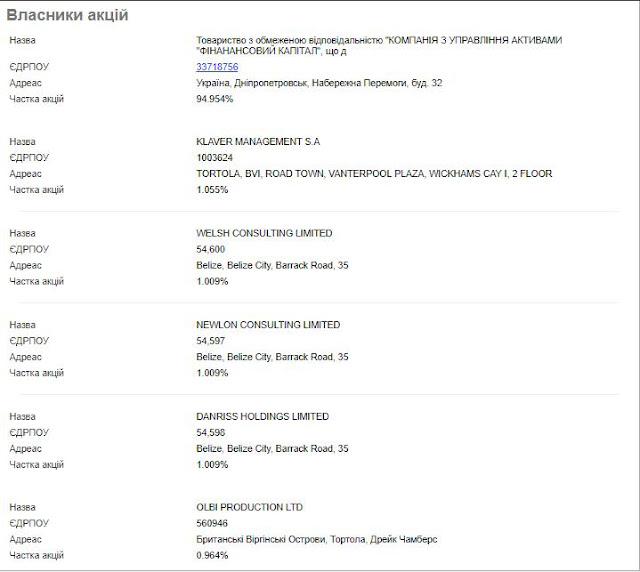Select the 560946 code
Viewport: 640px width, 572px height.
[212, 523]
